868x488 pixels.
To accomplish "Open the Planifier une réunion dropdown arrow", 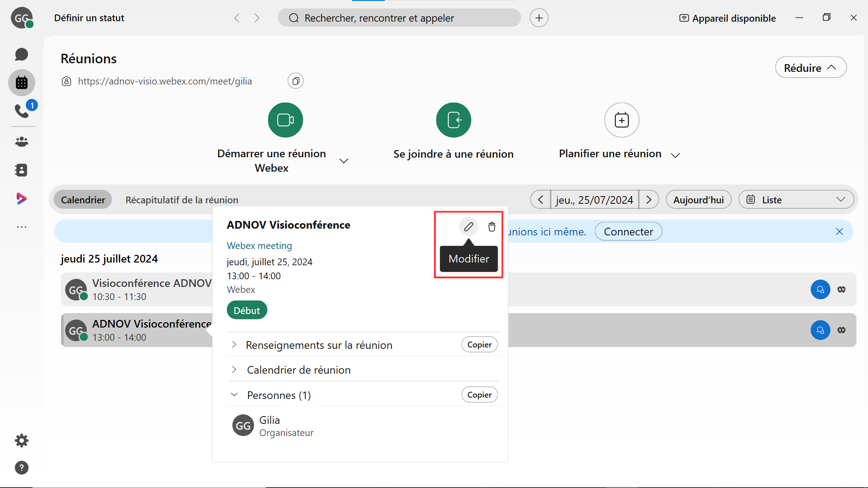I will (675, 155).
